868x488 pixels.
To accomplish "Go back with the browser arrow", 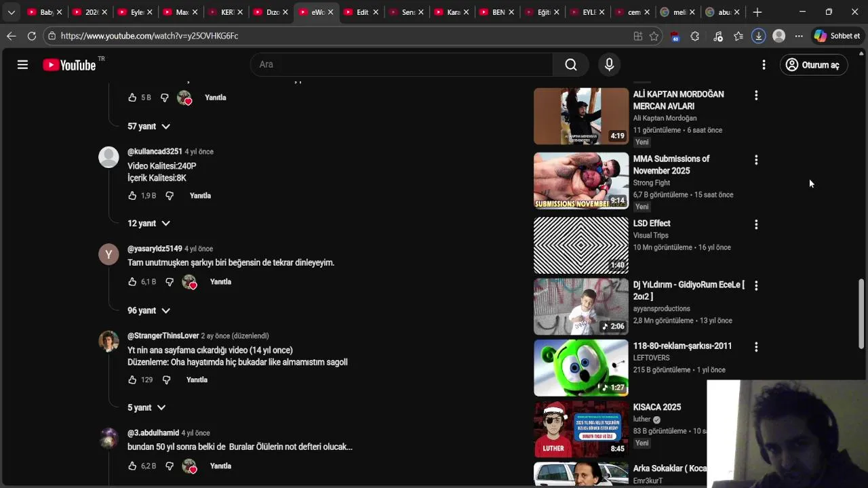I will point(11,36).
